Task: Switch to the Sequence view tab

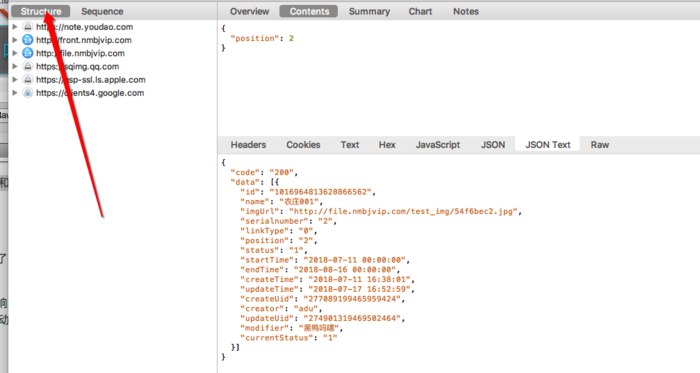Action: point(102,11)
